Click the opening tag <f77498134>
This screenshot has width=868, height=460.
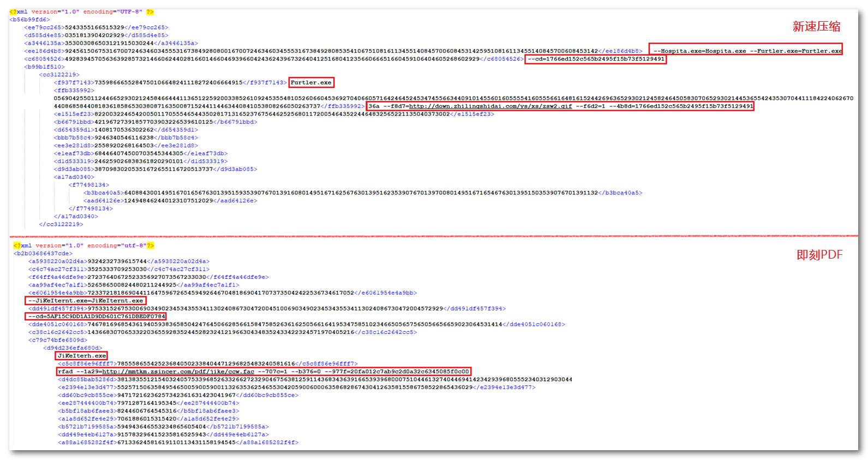(88, 185)
